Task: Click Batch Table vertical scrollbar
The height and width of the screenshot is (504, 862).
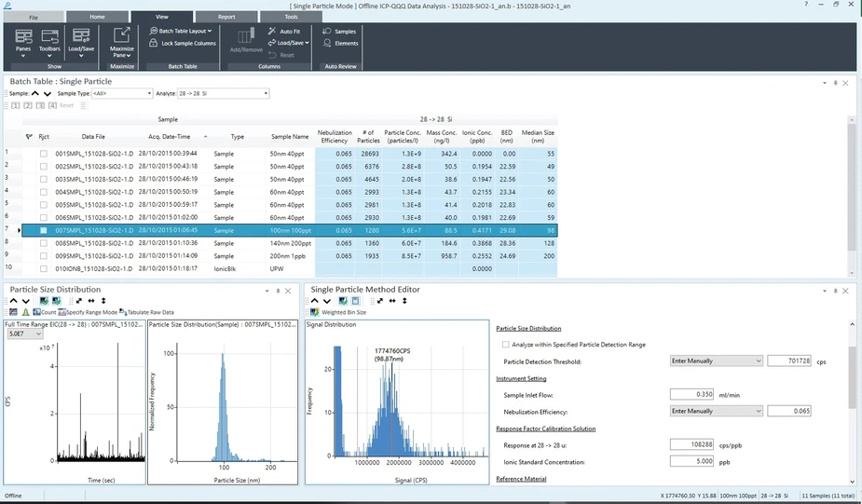Action: (x=852, y=187)
